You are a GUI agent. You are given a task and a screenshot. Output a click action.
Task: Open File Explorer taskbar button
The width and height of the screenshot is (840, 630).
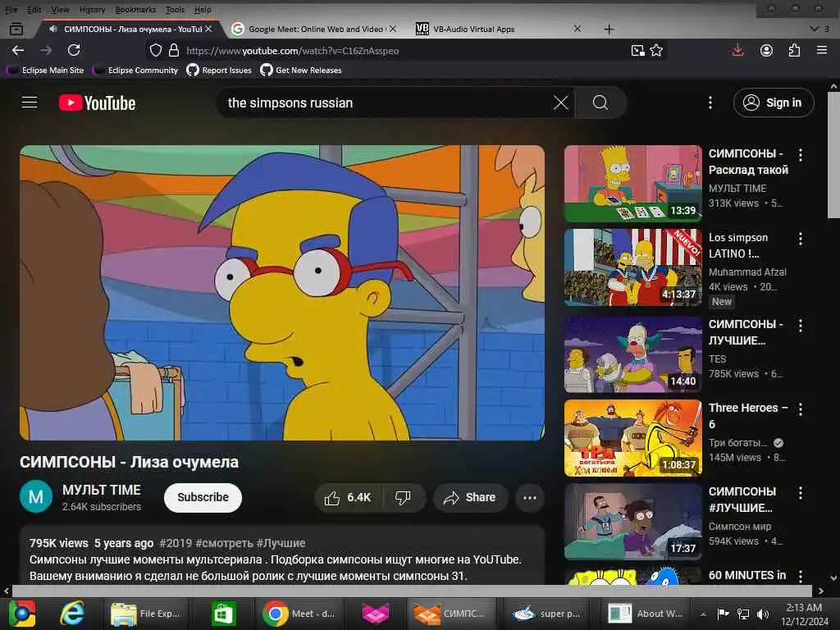(x=145, y=614)
